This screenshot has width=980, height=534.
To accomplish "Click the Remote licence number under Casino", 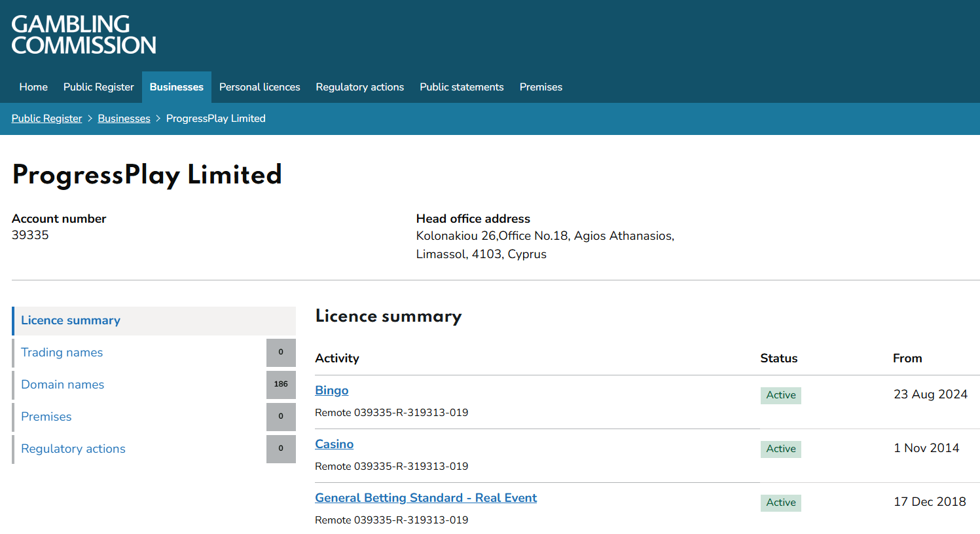I will (391, 467).
